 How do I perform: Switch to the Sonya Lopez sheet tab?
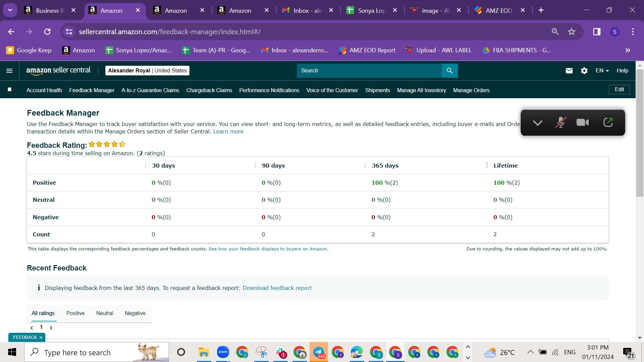click(x=372, y=10)
